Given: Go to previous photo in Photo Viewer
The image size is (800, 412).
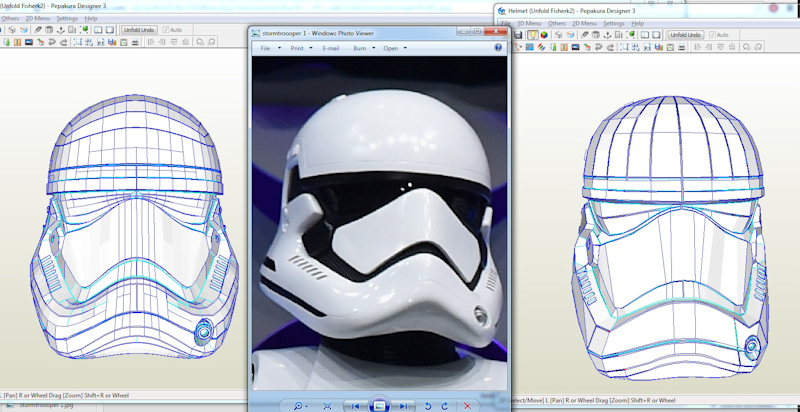Looking at the screenshot, I should (356, 406).
